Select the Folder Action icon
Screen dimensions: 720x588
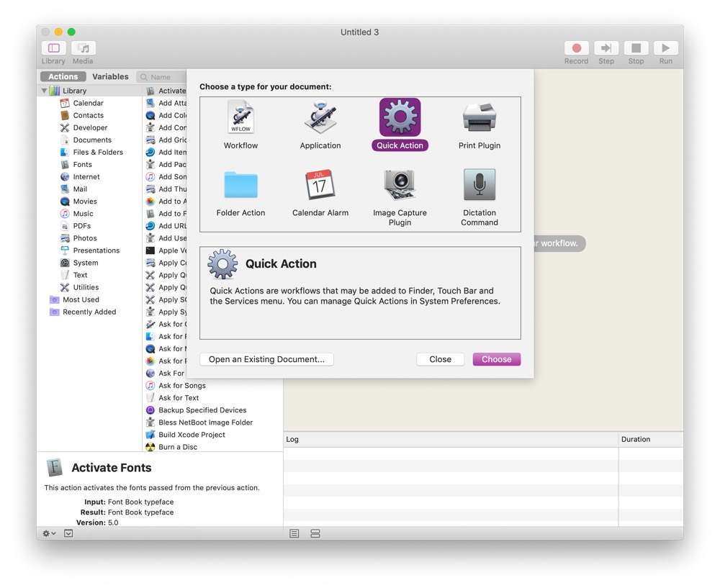tap(240, 186)
